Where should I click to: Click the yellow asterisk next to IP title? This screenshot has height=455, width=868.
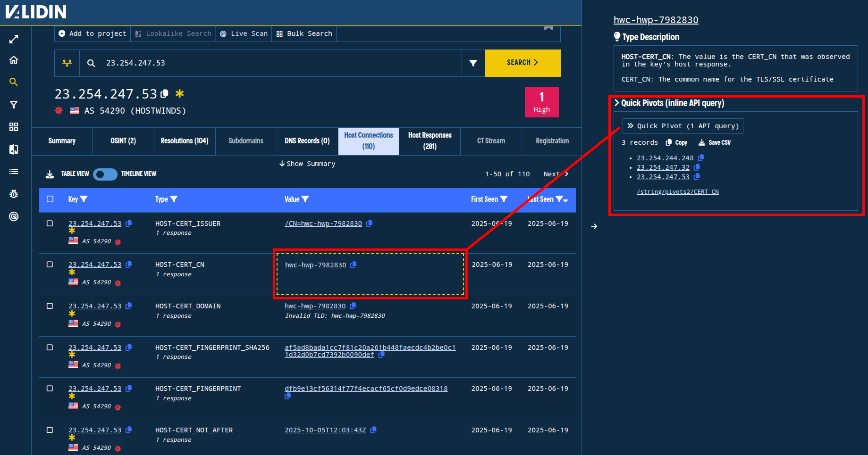pos(179,93)
